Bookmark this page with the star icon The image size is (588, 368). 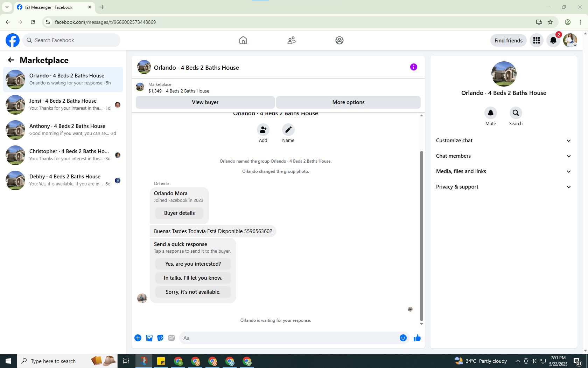(550, 22)
